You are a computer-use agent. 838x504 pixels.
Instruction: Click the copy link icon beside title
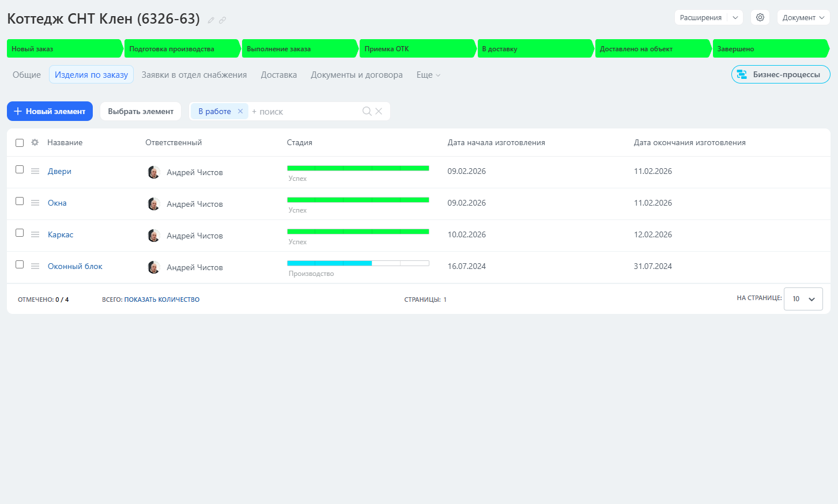click(x=222, y=20)
